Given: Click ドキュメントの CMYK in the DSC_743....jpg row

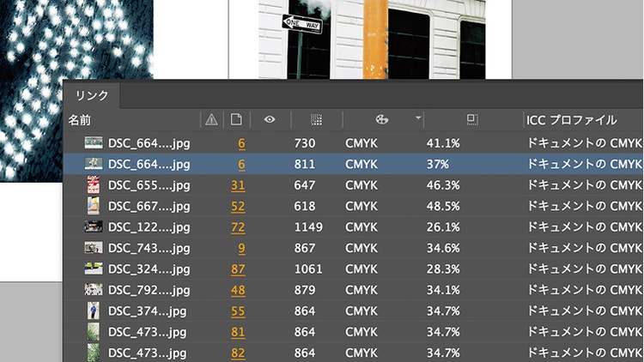Looking at the screenshot, I should point(585,248).
